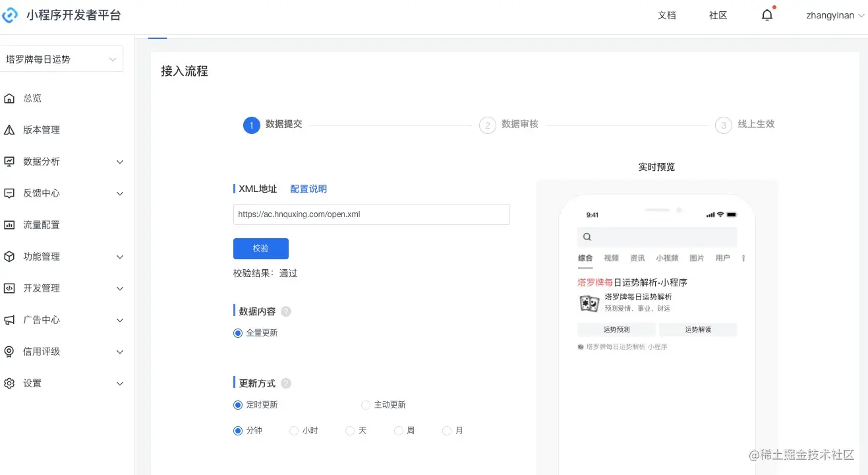The height and width of the screenshot is (475, 868).
Task: Click the 广告中心 megaphone icon
Action: (9, 320)
